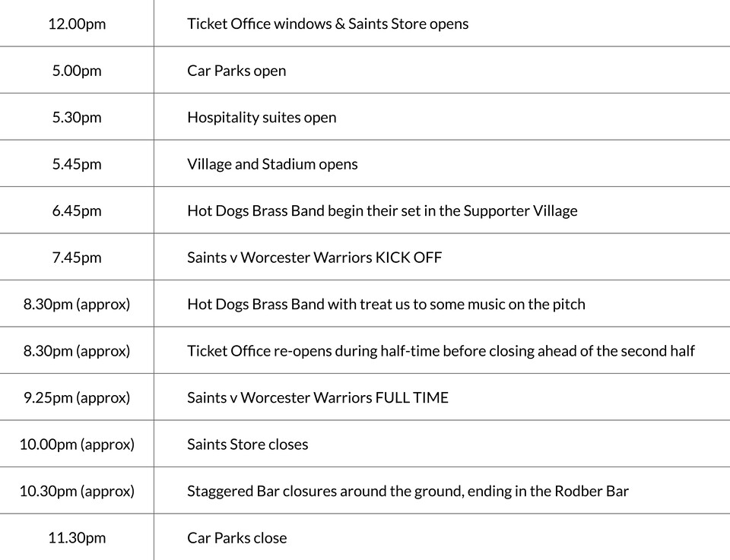The height and width of the screenshot is (560, 730).
Task: Click the Saints Store closes entry
Action: tap(248, 445)
